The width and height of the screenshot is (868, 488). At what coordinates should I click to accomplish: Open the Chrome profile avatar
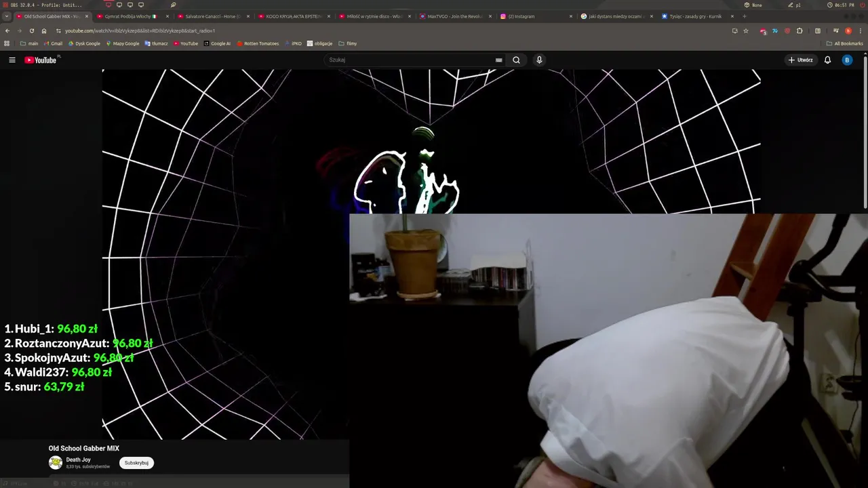(848, 30)
